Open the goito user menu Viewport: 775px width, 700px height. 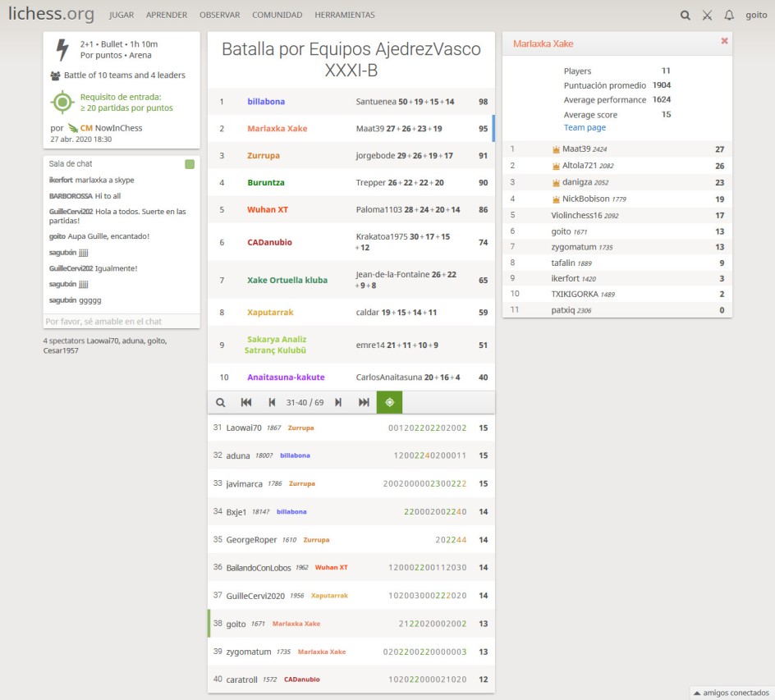756,15
